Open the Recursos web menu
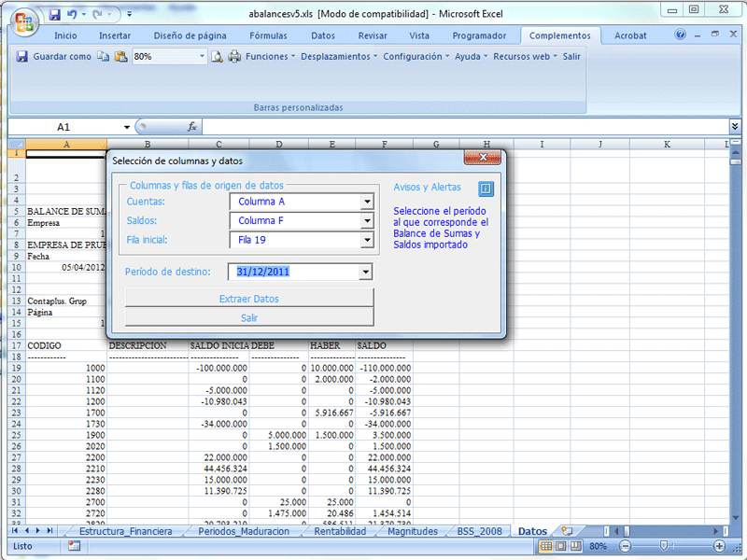 click(x=525, y=56)
